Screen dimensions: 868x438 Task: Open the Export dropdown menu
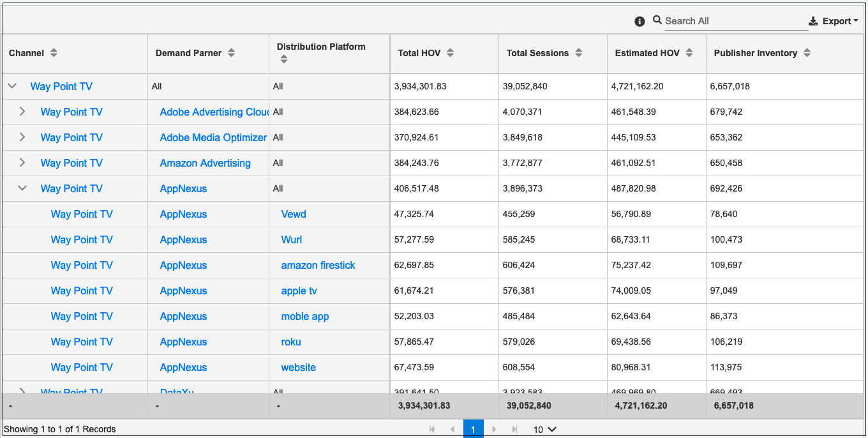[834, 20]
